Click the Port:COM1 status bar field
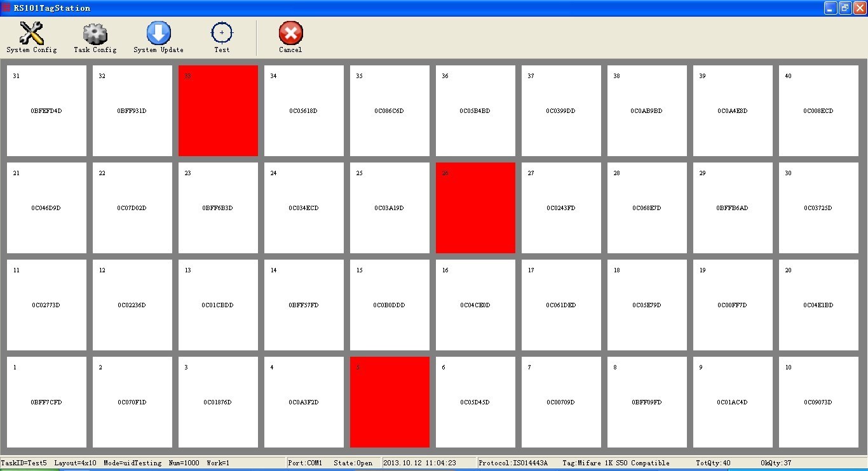Screen dimensions: 868x471 click(x=306, y=463)
